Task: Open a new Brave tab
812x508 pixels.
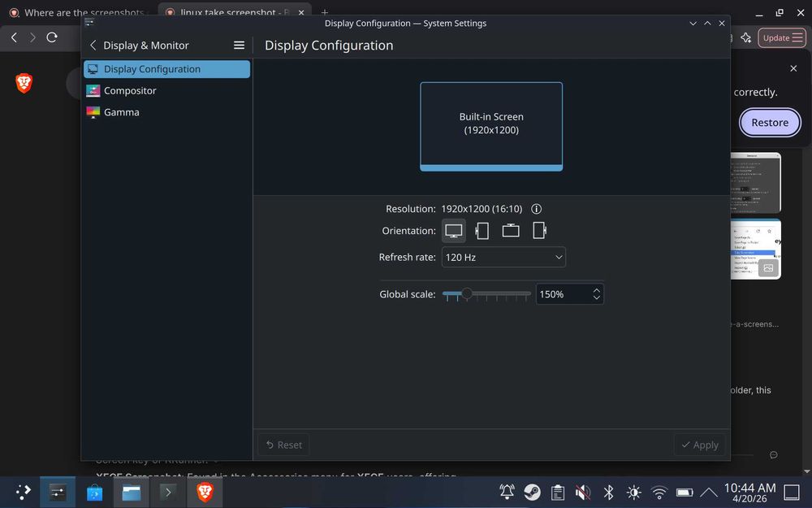Action: pyautogui.click(x=325, y=12)
